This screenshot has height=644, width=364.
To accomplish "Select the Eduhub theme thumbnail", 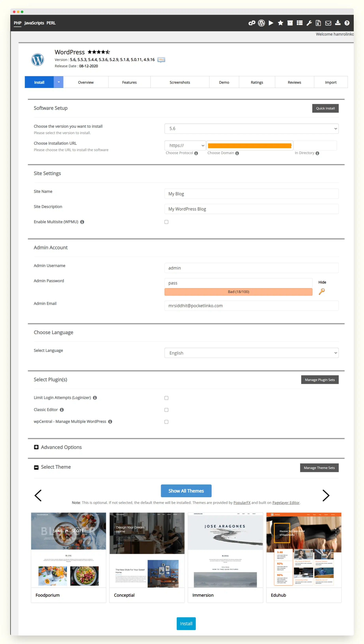I will coord(304,550).
